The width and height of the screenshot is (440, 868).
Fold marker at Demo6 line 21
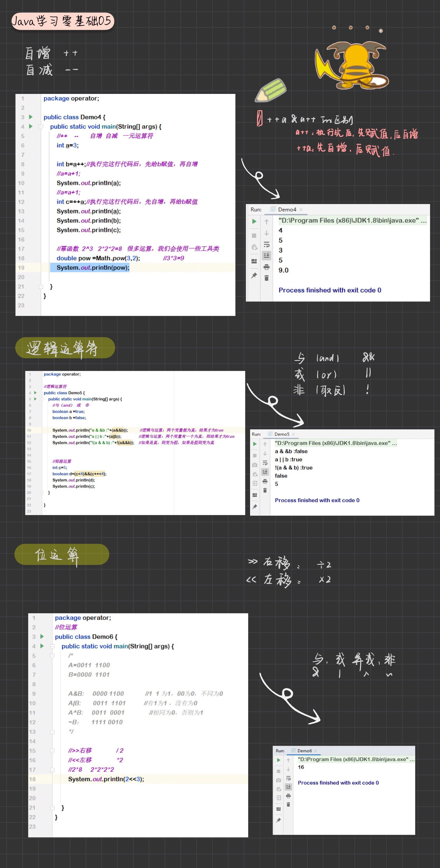[x=52, y=808]
